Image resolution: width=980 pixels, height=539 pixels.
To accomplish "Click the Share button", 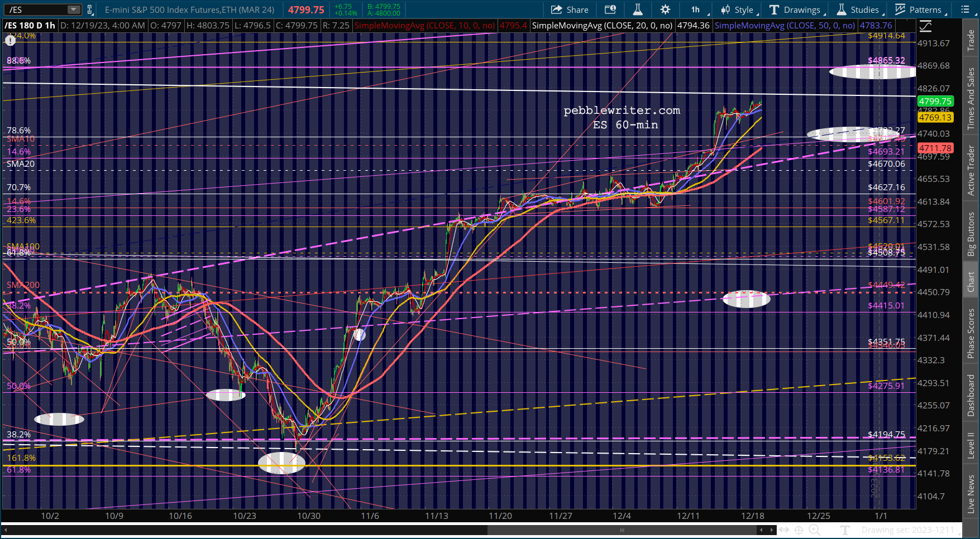I will tap(570, 9).
